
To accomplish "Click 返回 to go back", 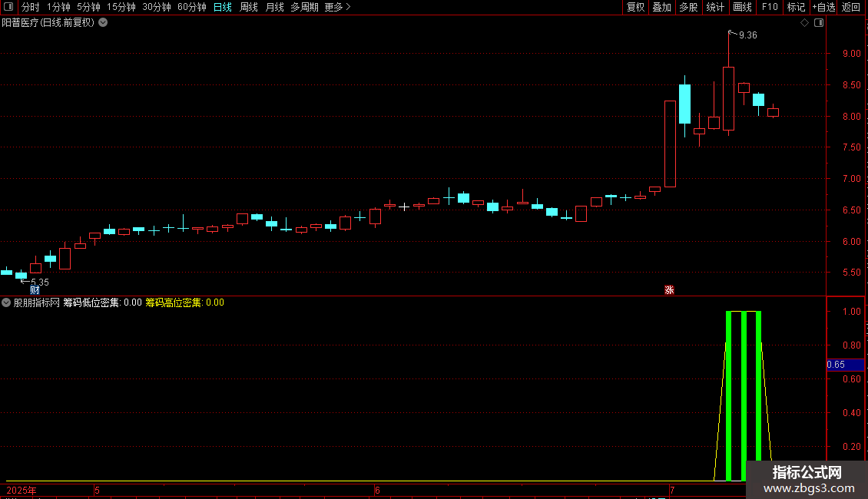I will [851, 7].
